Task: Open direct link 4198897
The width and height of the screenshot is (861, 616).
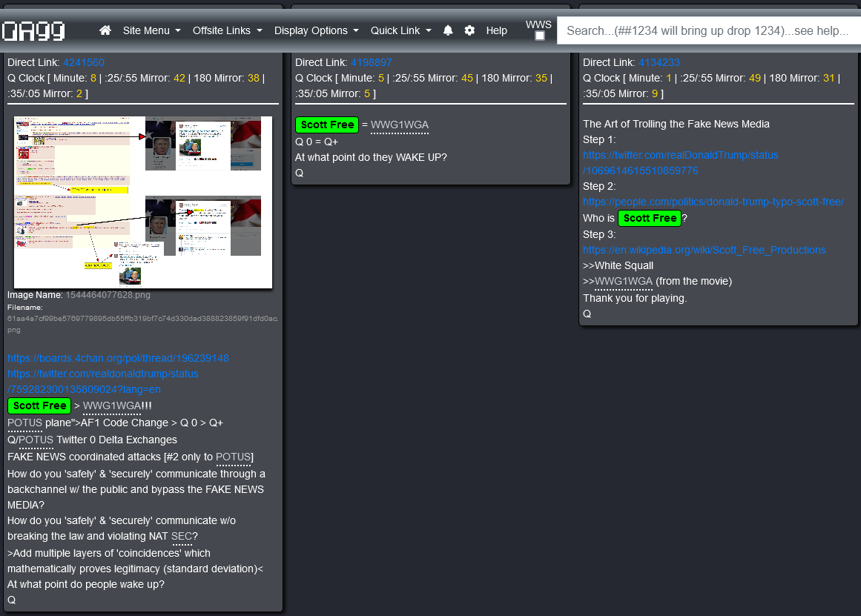Action: [372, 62]
